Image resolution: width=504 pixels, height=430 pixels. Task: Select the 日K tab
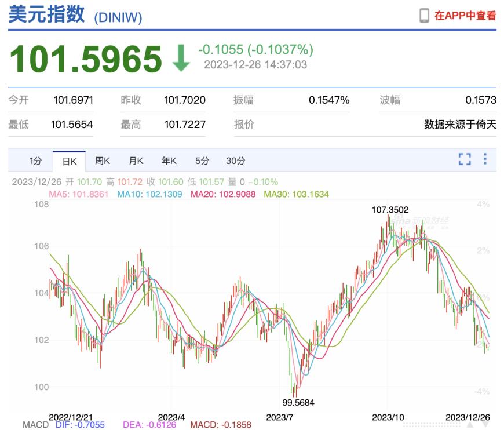click(70, 161)
